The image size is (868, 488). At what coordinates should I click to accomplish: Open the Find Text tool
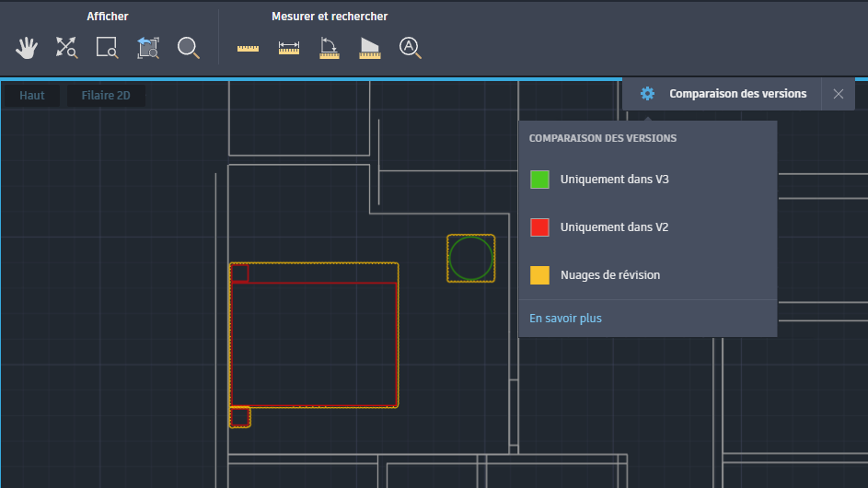click(411, 48)
